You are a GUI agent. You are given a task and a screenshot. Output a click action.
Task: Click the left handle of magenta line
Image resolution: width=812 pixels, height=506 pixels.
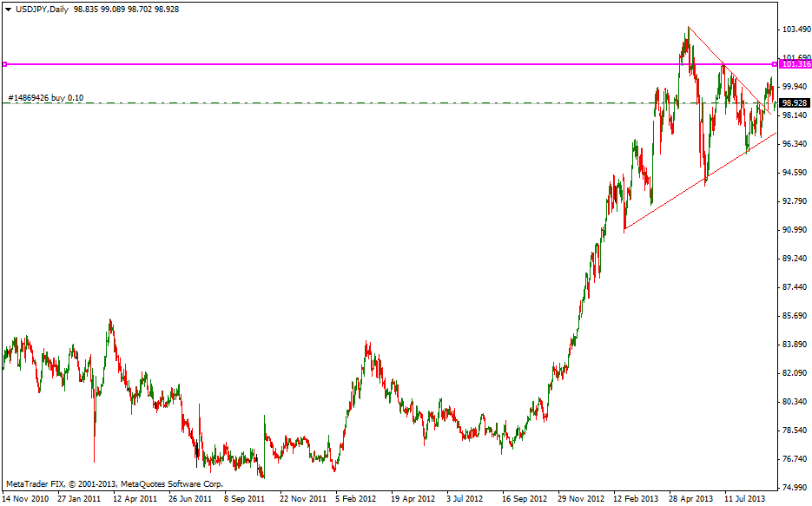tap(4, 64)
